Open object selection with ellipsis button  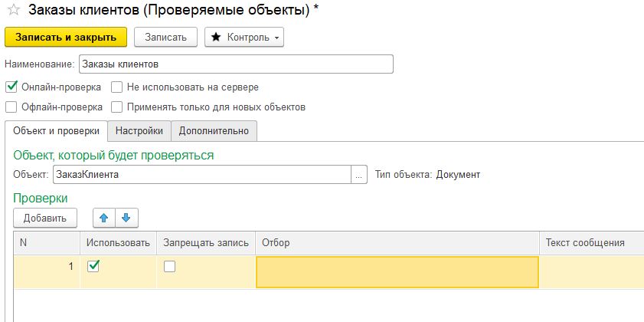[x=359, y=175]
